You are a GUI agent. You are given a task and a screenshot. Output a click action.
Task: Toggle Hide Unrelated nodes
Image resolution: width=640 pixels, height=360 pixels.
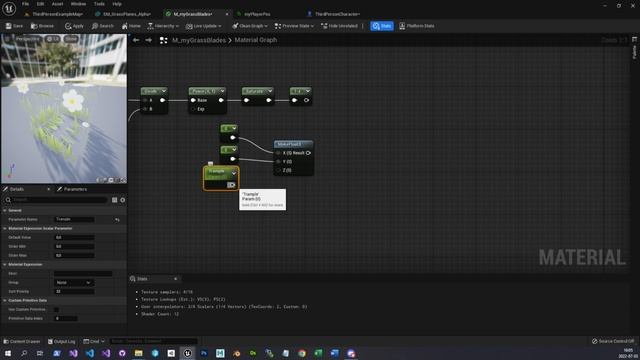[339, 26]
